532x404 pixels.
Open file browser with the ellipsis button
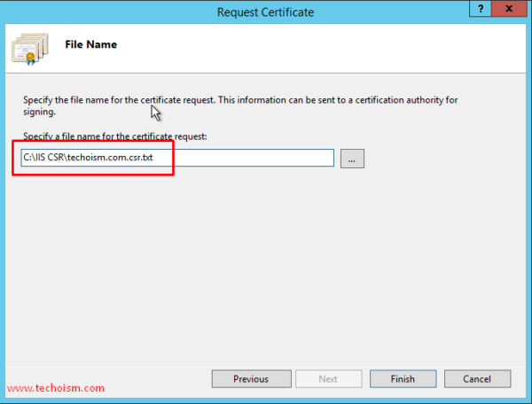(x=352, y=159)
